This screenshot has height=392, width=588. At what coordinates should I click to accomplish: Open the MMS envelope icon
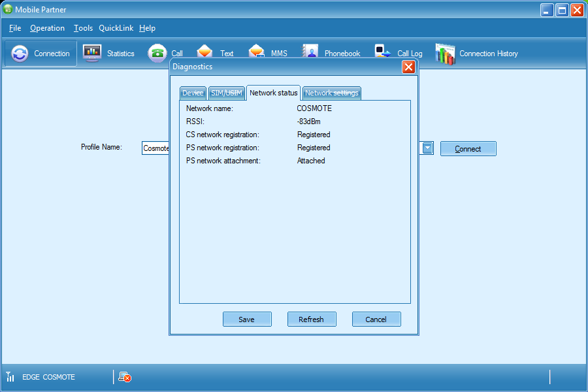pyautogui.click(x=257, y=51)
